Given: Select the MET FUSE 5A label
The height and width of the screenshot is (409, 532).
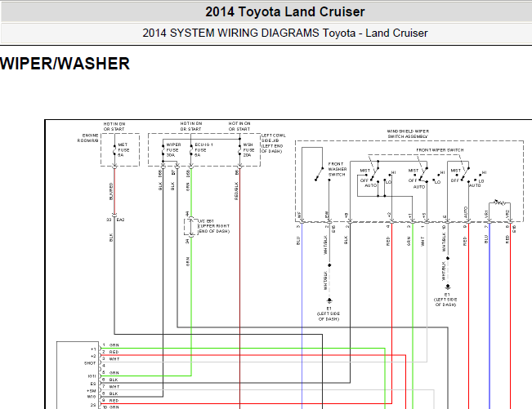Looking at the screenshot, I should [x=123, y=149].
